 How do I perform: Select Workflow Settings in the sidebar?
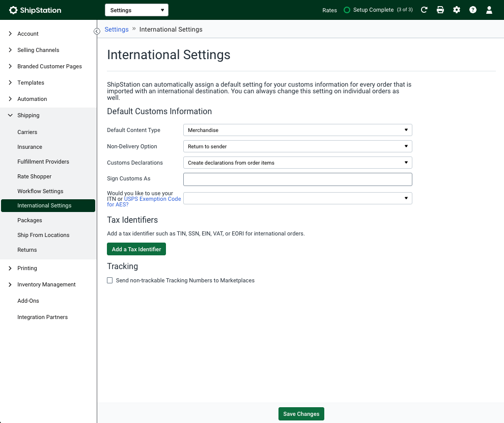tap(40, 191)
